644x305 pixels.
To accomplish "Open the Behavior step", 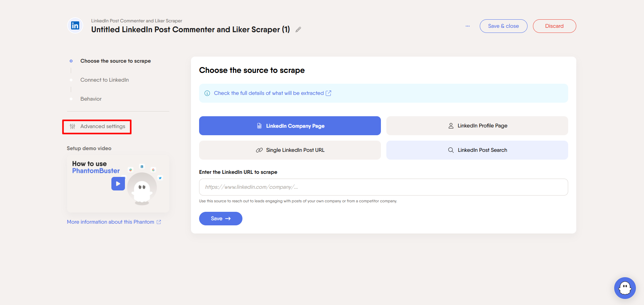I will tap(91, 99).
